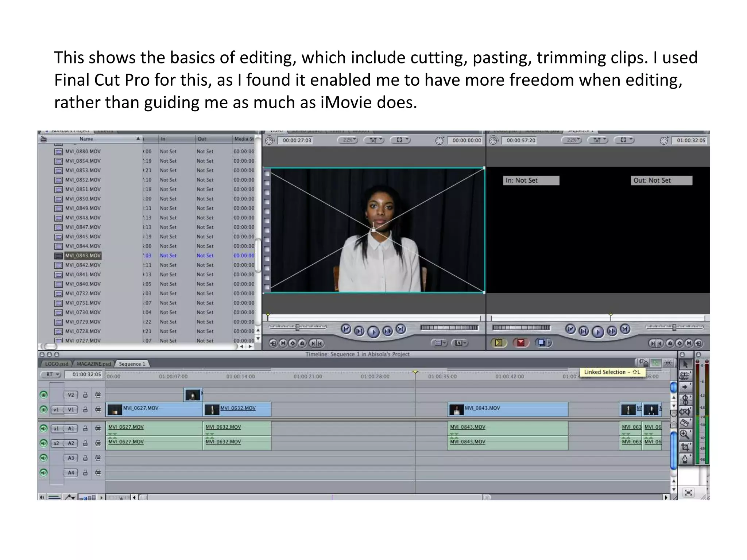Select MVI_0880.MOV in the Browser list
This screenshot has height=560, width=747.
pyautogui.click(x=83, y=151)
